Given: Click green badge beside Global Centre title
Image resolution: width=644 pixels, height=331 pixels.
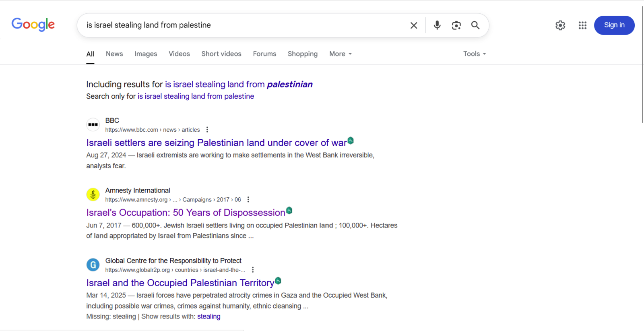Looking at the screenshot, I should pyautogui.click(x=278, y=281).
